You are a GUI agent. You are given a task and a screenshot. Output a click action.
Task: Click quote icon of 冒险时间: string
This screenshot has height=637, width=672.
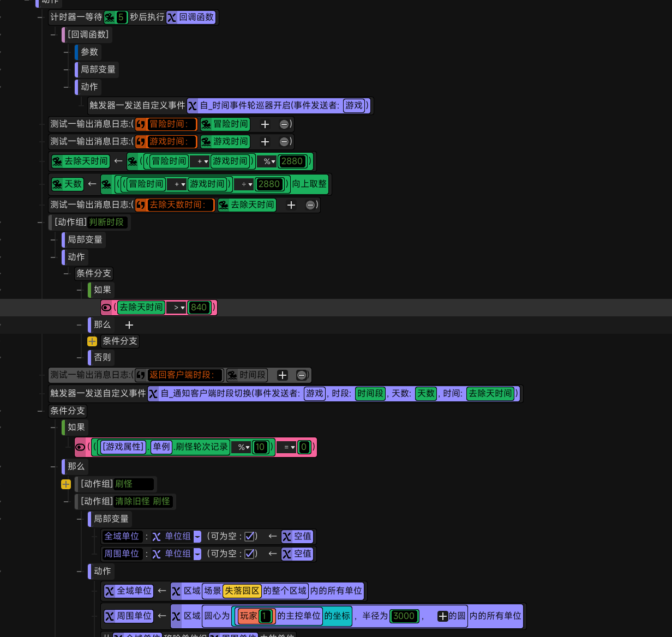click(x=141, y=124)
